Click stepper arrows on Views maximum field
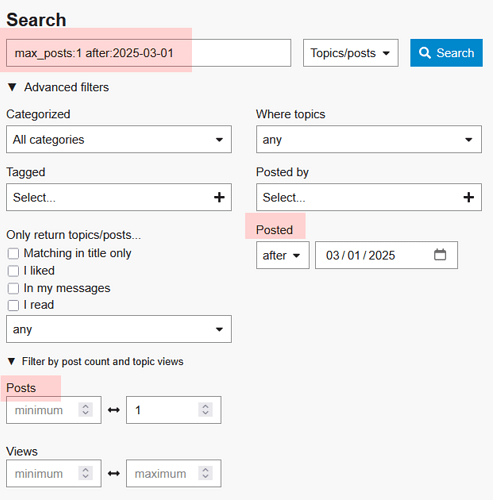Image resolution: width=493 pixels, height=500 pixels. pyautogui.click(x=205, y=473)
